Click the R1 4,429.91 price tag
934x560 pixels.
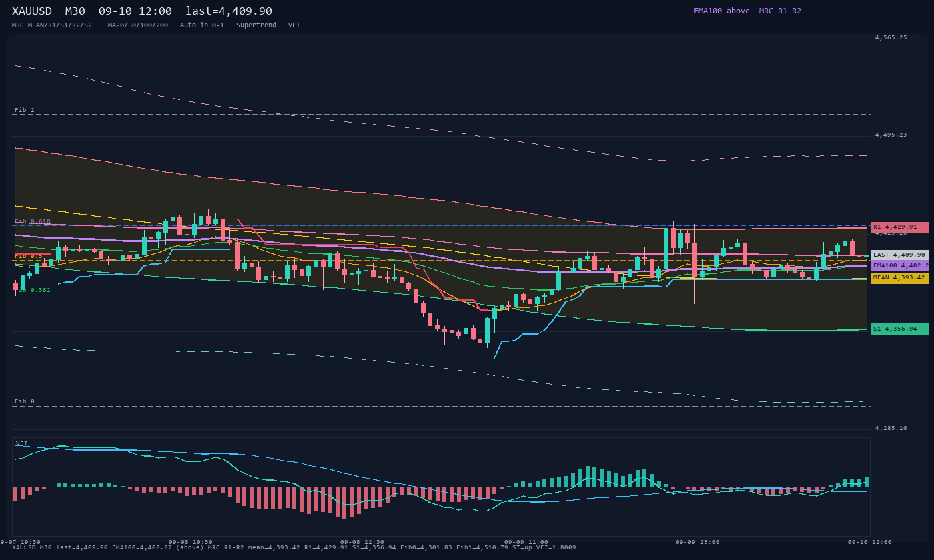[x=900, y=227]
